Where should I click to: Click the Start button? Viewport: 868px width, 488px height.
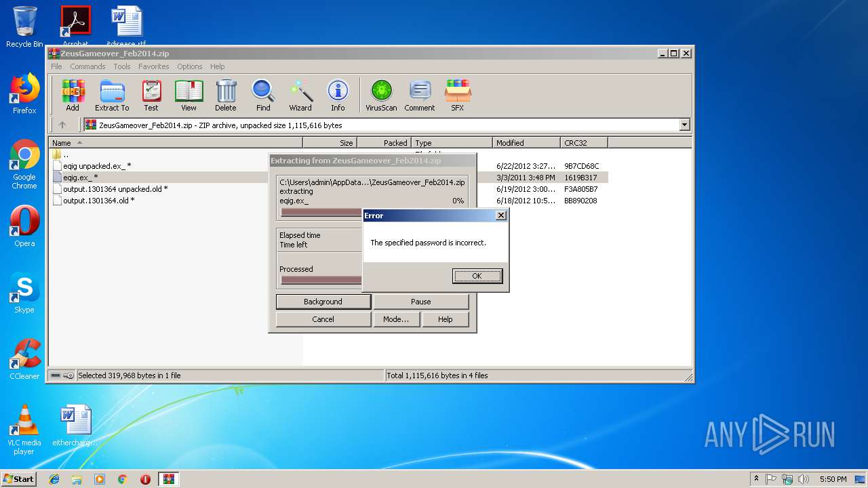point(18,479)
